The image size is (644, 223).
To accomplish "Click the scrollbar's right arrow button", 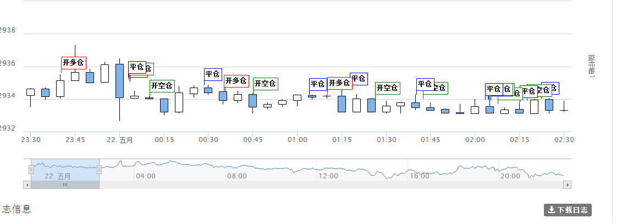I will [568, 185].
